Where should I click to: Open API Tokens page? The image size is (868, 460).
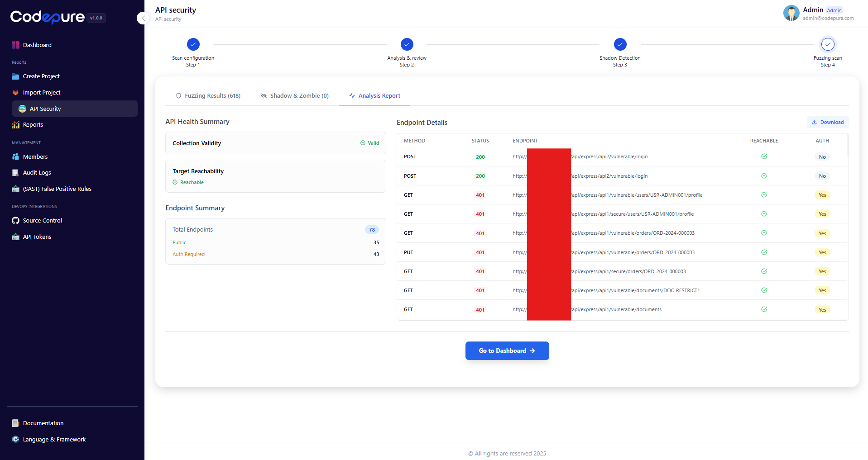(37, 237)
